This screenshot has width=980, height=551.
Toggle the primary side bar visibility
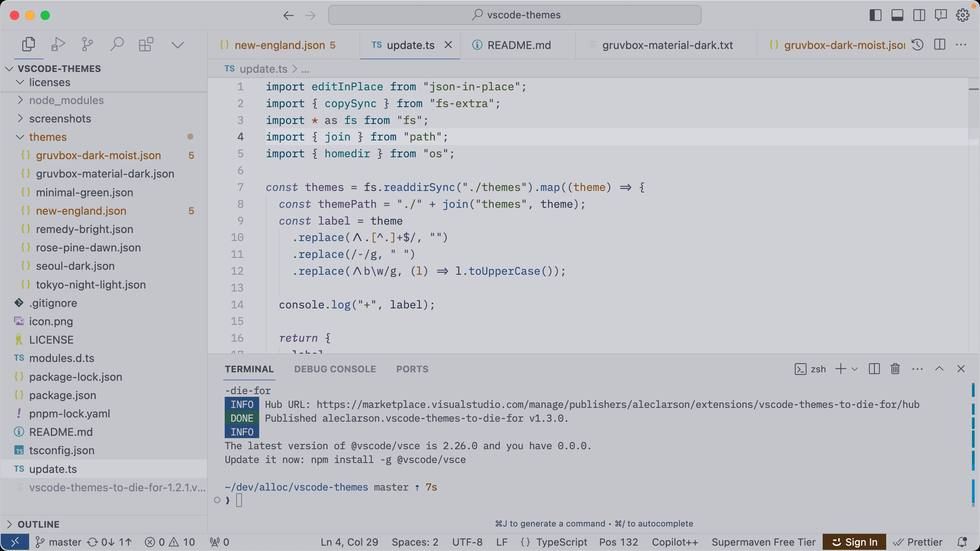(875, 15)
